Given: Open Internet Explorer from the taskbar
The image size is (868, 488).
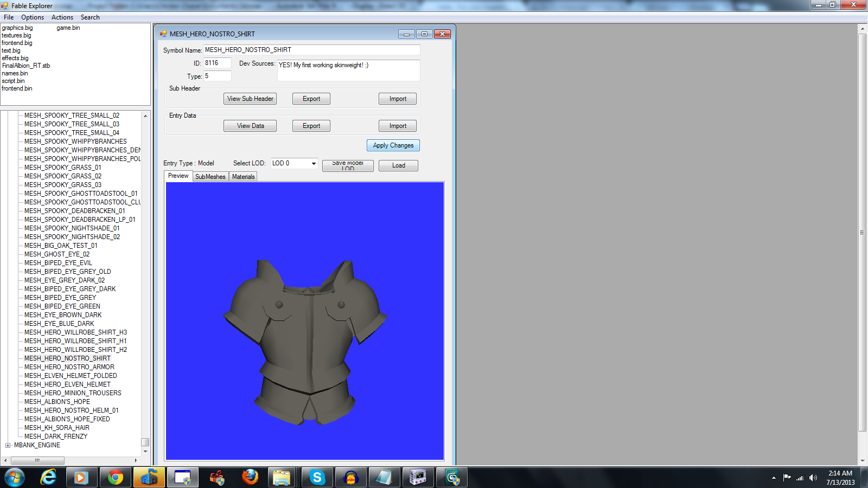Looking at the screenshot, I should coord(48,478).
